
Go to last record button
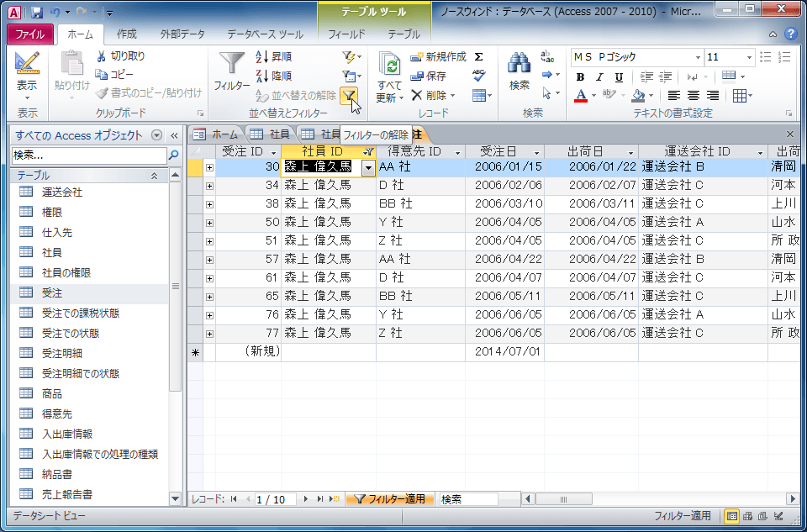(x=320, y=498)
